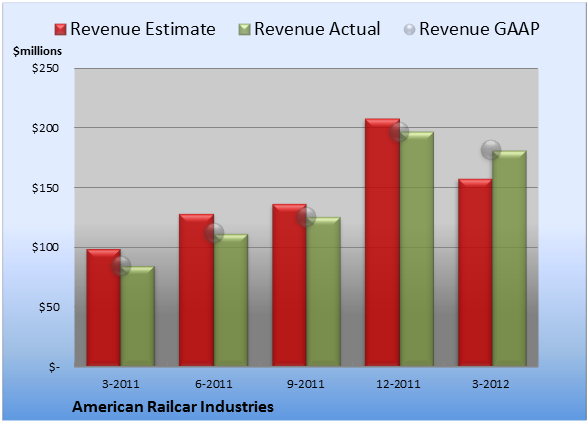The height and width of the screenshot is (422, 588).
Task: Click the '6-2011' quarter label
Action: pyautogui.click(x=214, y=384)
